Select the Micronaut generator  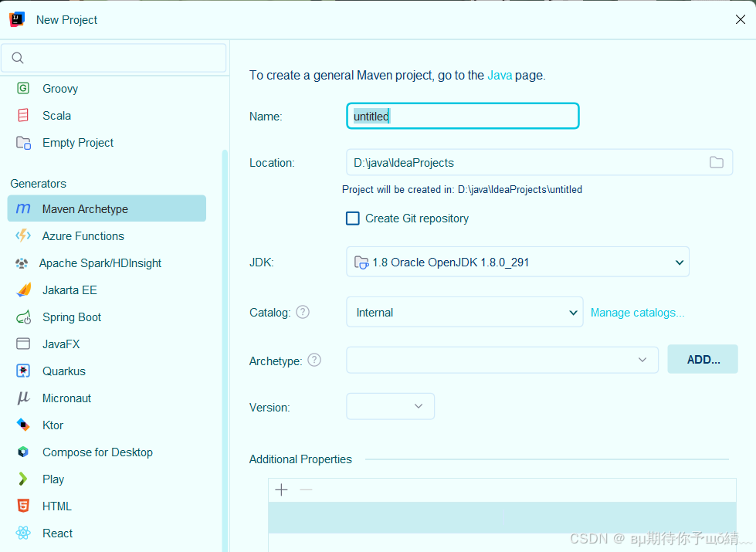(x=66, y=398)
